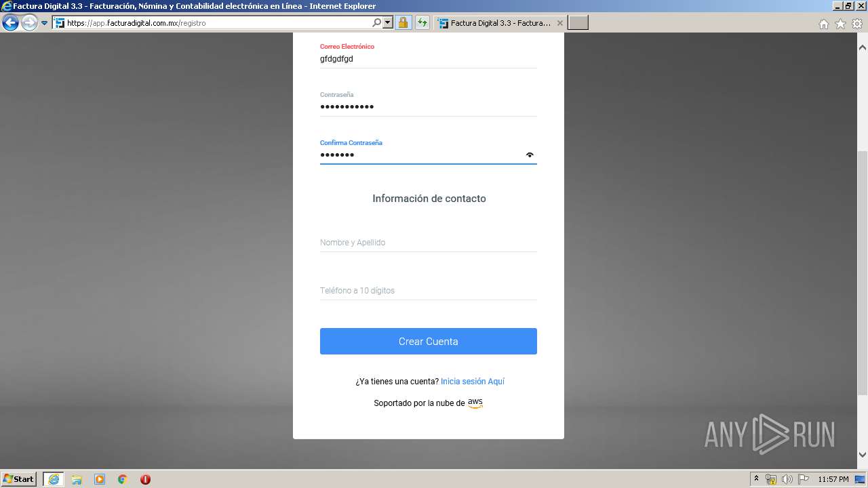The height and width of the screenshot is (488, 868).
Task: Click the vertical scrollbar thumb
Action: (x=863, y=272)
